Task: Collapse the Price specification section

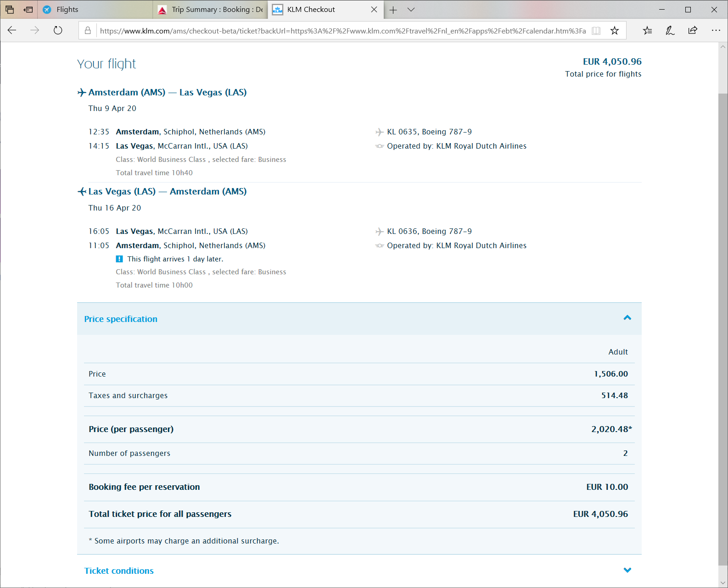Action: [x=627, y=318]
